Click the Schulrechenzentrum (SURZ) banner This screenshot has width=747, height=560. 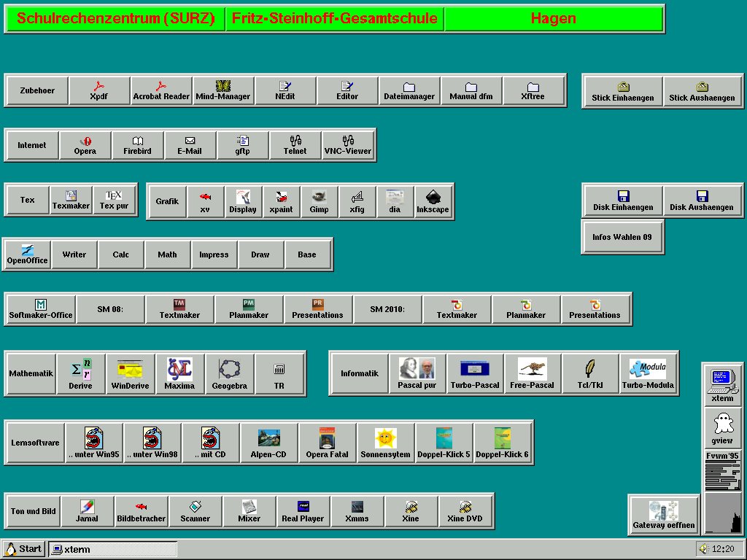115,18
